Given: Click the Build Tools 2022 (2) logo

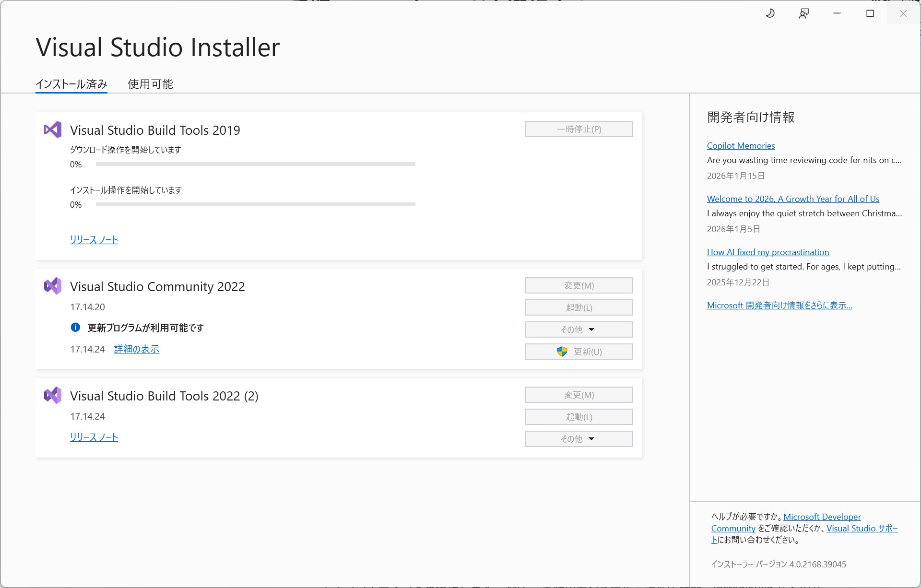Looking at the screenshot, I should [x=53, y=396].
